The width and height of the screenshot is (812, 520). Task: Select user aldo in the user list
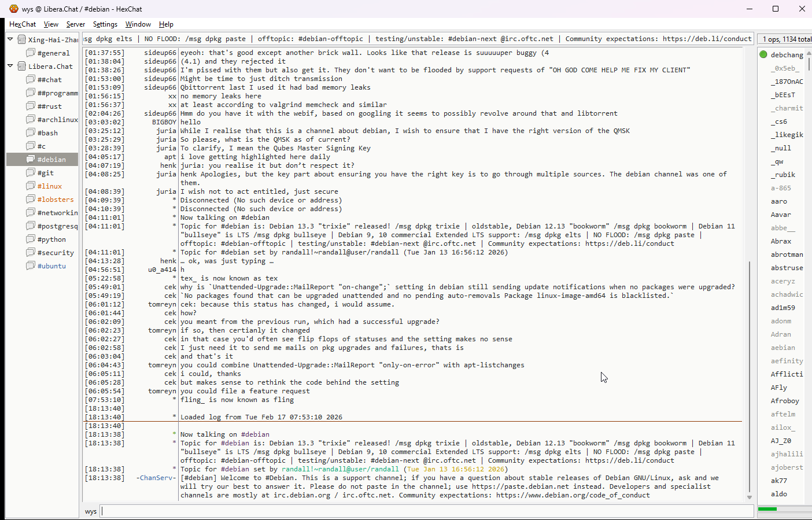pyautogui.click(x=778, y=494)
